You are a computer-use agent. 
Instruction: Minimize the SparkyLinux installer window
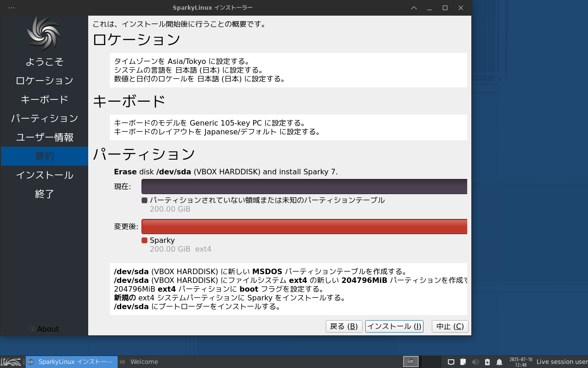click(x=430, y=8)
